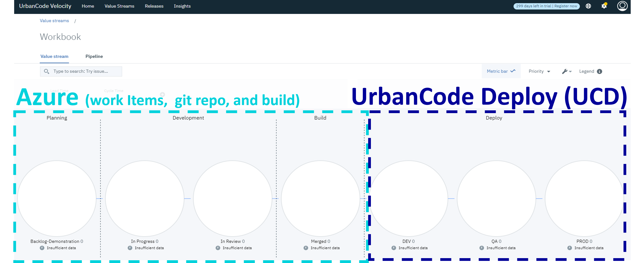The width and height of the screenshot is (644, 263).
Task: Select the Merged stage circle
Action: coord(320,199)
